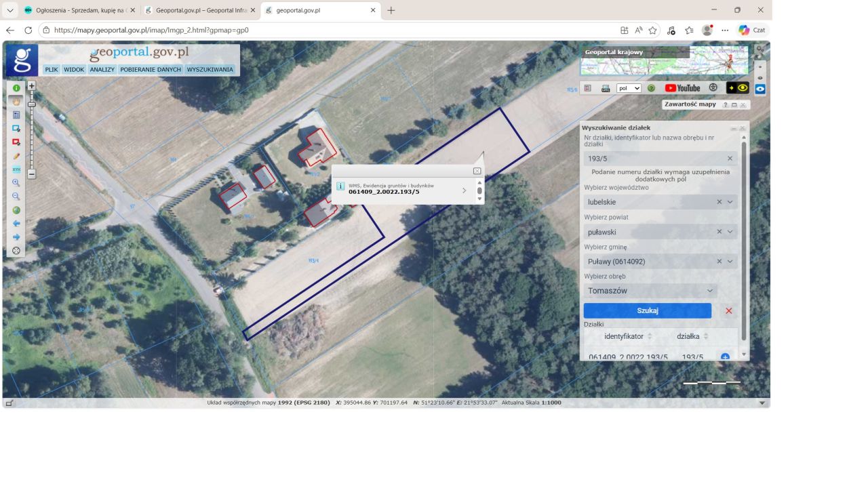Viewport: 868px width, 488px height.
Task: Click the red X reset button beside Szukaj
Action: [729, 311]
